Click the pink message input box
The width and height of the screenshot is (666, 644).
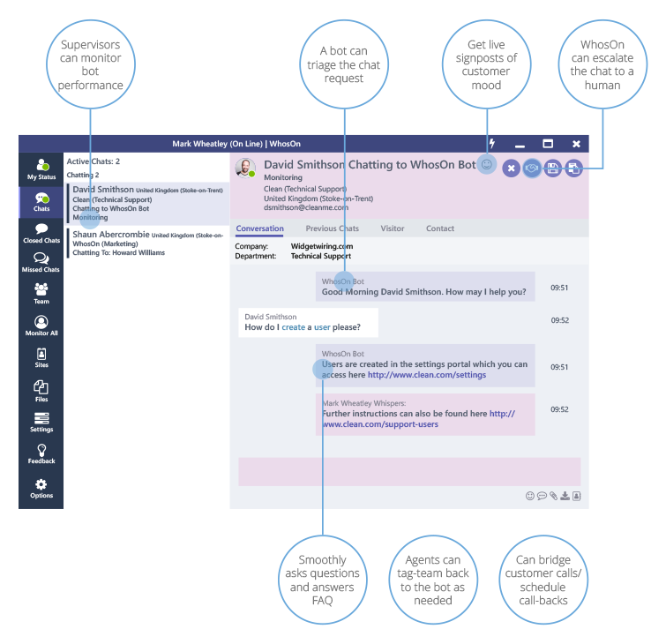click(408, 471)
